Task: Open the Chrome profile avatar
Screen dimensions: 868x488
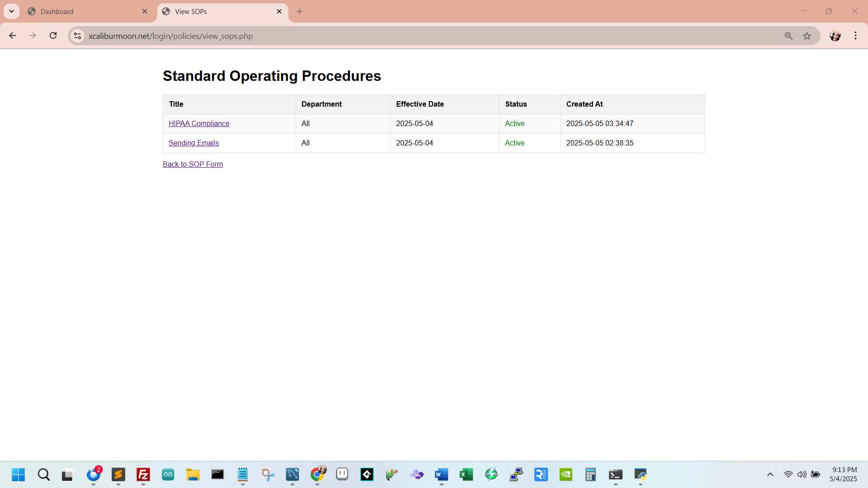Action: [835, 36]
